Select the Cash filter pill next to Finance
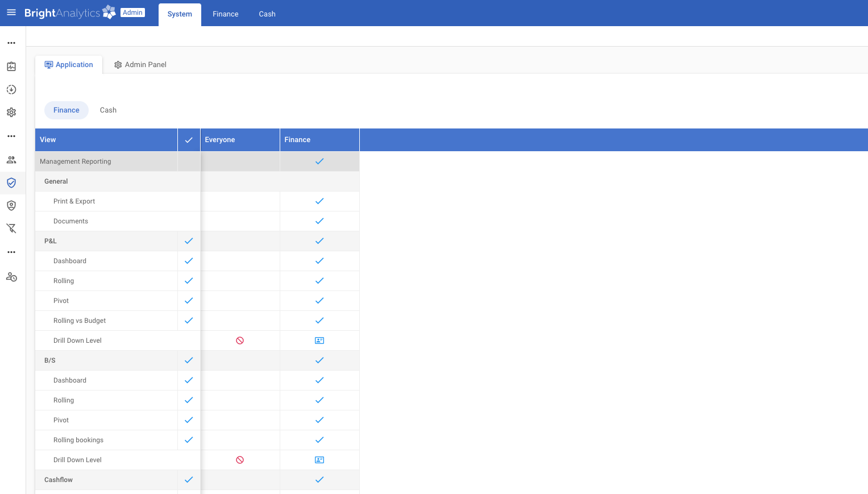This screenshot has height=494, width=868. click(x=108, y=110)
